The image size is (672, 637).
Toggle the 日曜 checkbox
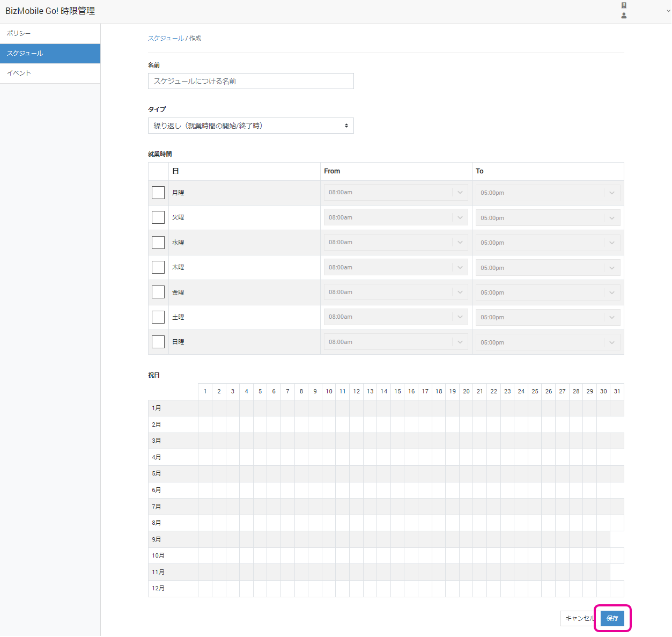coord(158,342)
